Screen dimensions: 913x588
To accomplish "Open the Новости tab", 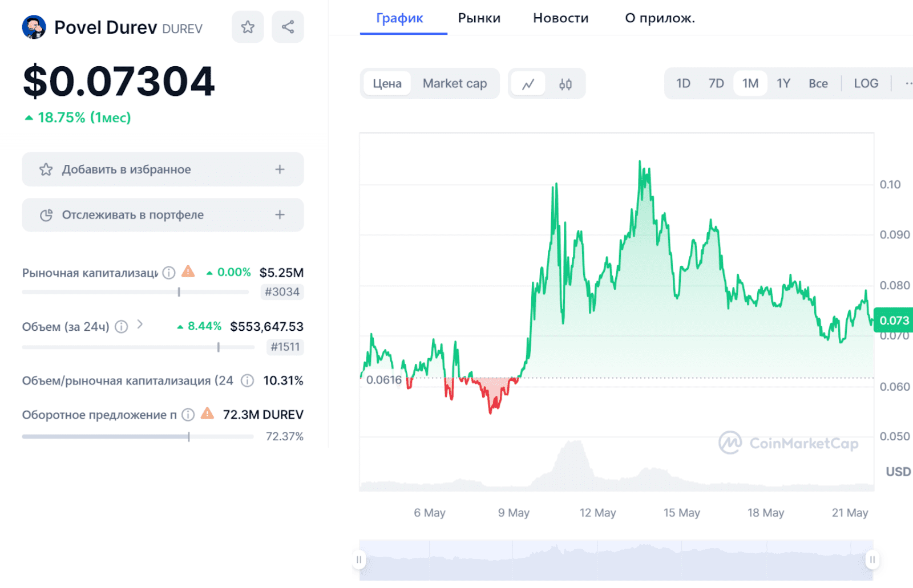I will click(x=560, y=18).
